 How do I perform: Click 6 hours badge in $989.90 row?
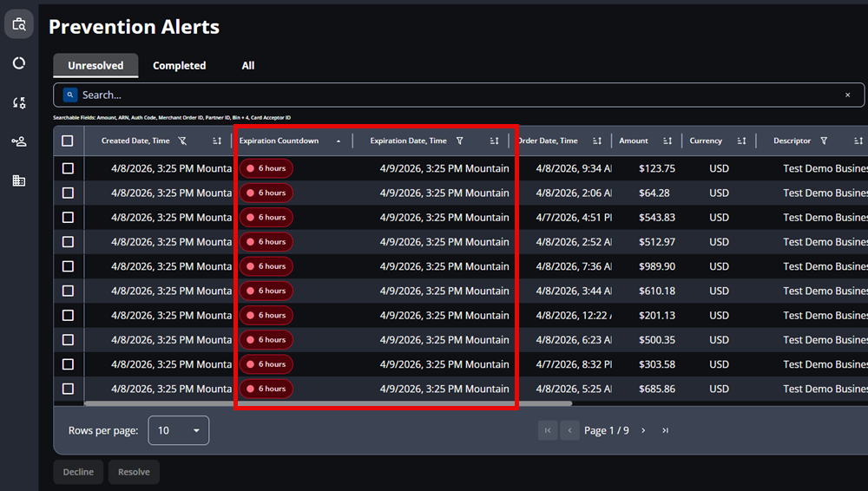point(266,266)
